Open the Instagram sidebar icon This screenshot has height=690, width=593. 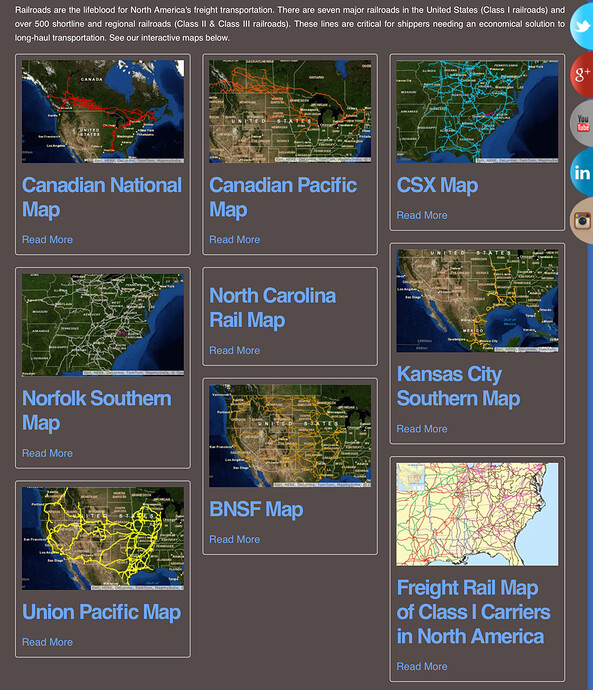(582, 220)
